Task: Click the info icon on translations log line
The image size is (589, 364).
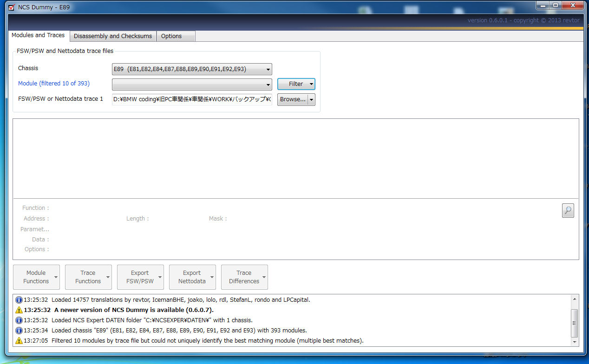Action: (x=19, y=300)
